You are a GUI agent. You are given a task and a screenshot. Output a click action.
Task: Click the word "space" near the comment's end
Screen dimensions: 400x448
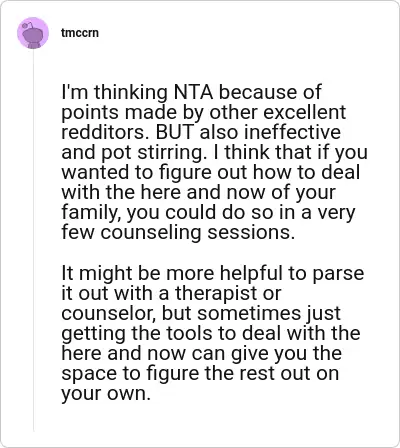tap(89, 374)
